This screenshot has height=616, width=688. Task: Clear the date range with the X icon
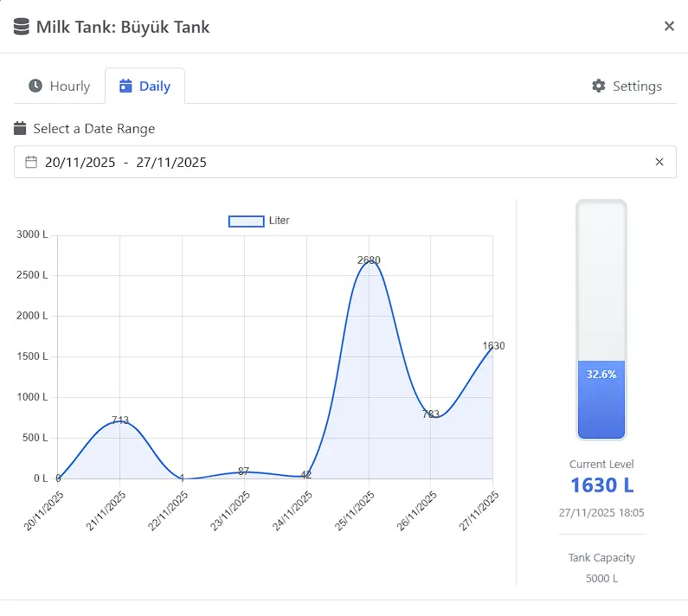click(x=659, y=162)
